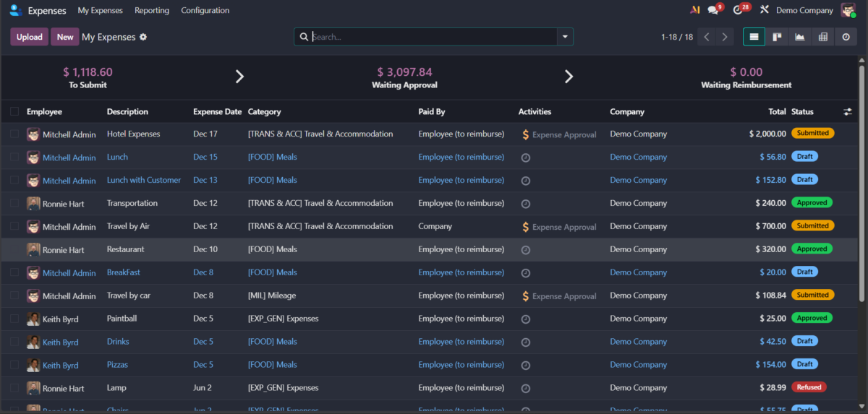Open the Pivot table view
The width and height of the screenshot is (868, 414).
click(823, 37)
